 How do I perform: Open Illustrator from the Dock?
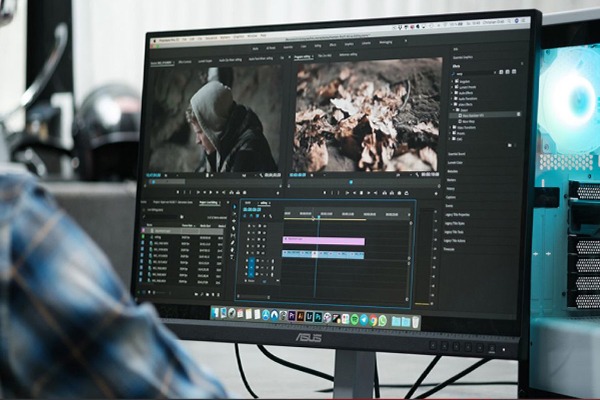tap(301, 317)
